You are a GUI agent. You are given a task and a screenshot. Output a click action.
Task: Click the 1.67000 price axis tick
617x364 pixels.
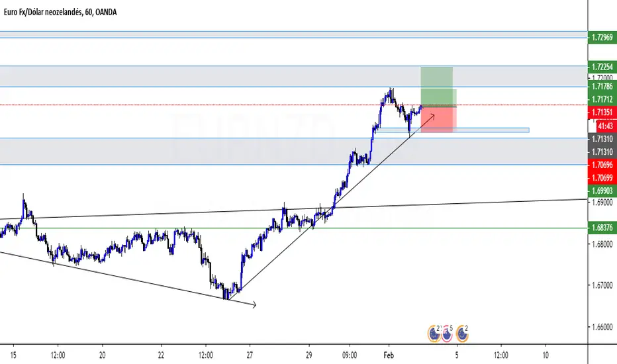pyautogui.click(x=602, y=285)
